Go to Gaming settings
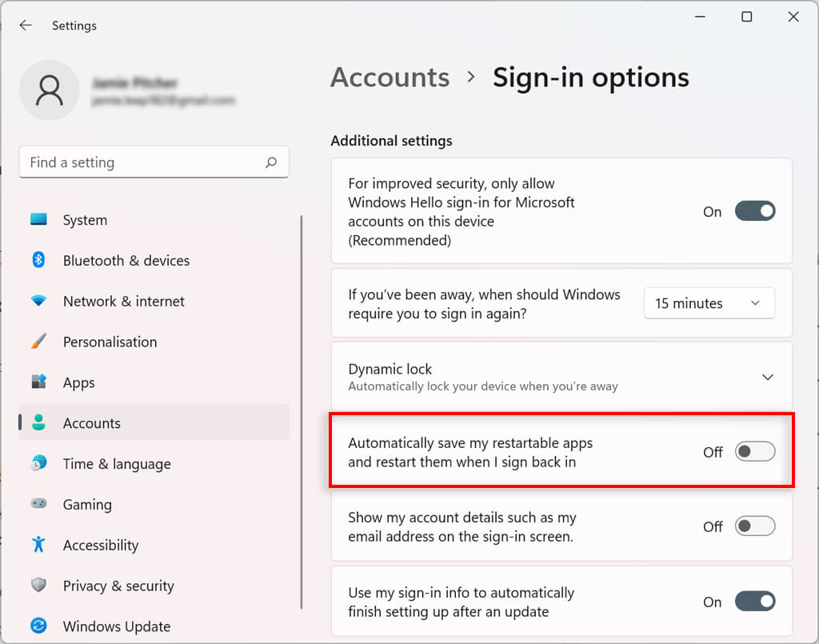The width and height of the screenshot is (819, 644). click(x=87, y=504)
